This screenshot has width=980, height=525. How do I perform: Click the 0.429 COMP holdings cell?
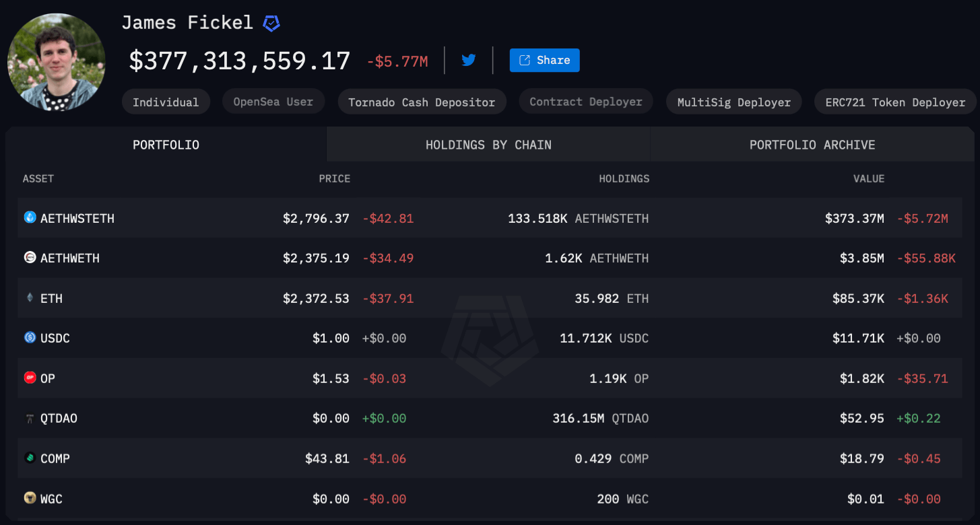click(x=612, y=458)
